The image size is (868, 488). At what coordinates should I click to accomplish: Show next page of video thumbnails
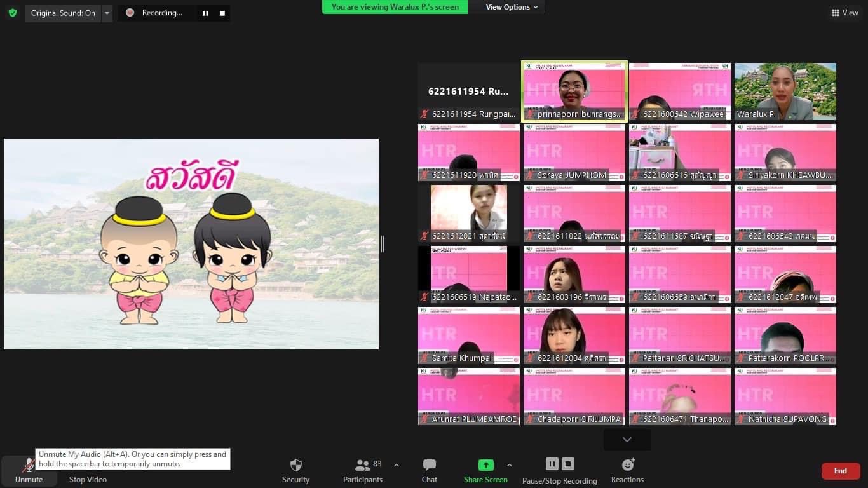(x=627, y=440)
